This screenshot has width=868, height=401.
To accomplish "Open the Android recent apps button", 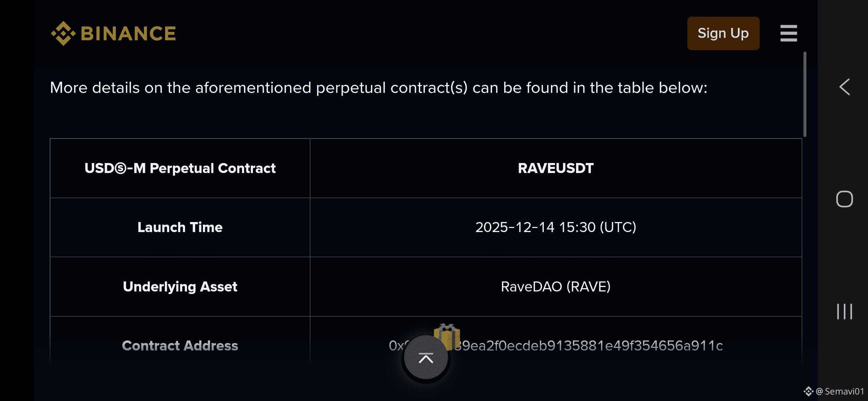I will click(x=845, y=311).
